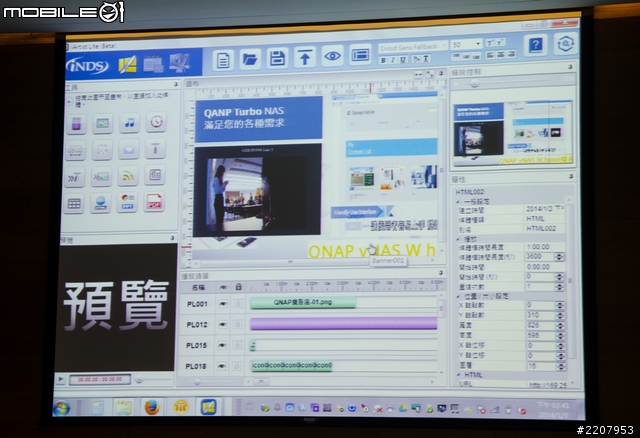Choose the image picture tool
Viewport: 640px width, 438px height.
pyautogui.click(x=102, y=123)
